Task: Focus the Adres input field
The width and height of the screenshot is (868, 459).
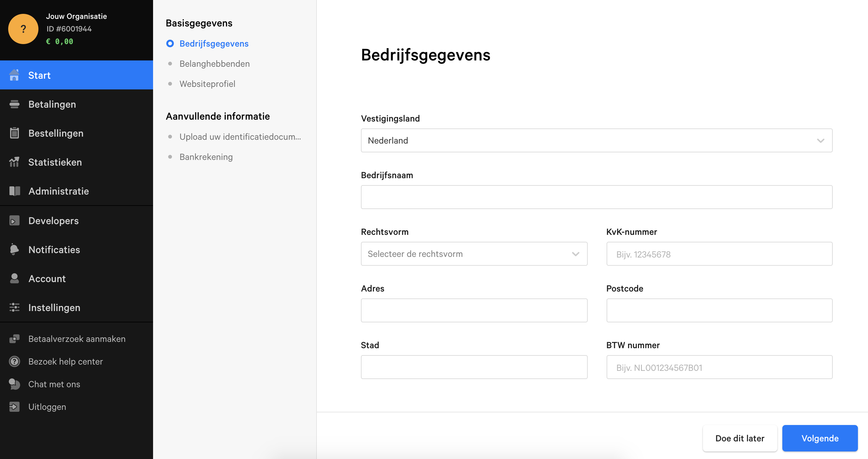Action: [x=474, y=310]
